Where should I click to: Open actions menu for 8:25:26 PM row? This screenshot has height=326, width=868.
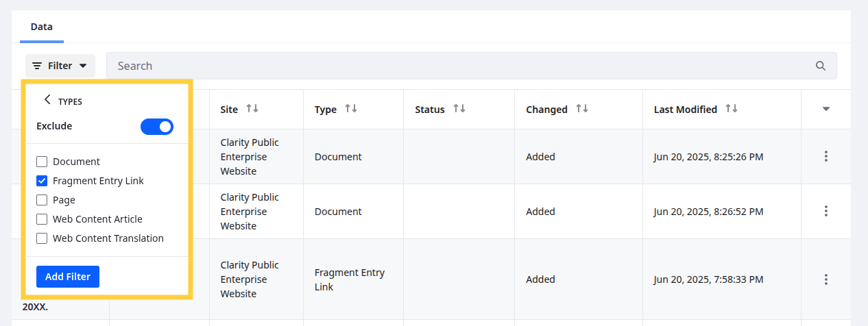click(x=825, y=156)
